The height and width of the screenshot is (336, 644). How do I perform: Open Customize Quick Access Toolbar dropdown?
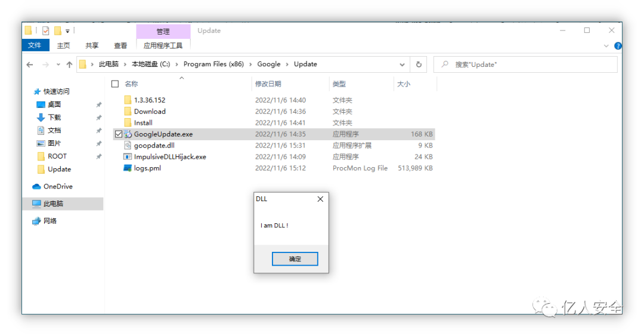[x=67, y=31]
